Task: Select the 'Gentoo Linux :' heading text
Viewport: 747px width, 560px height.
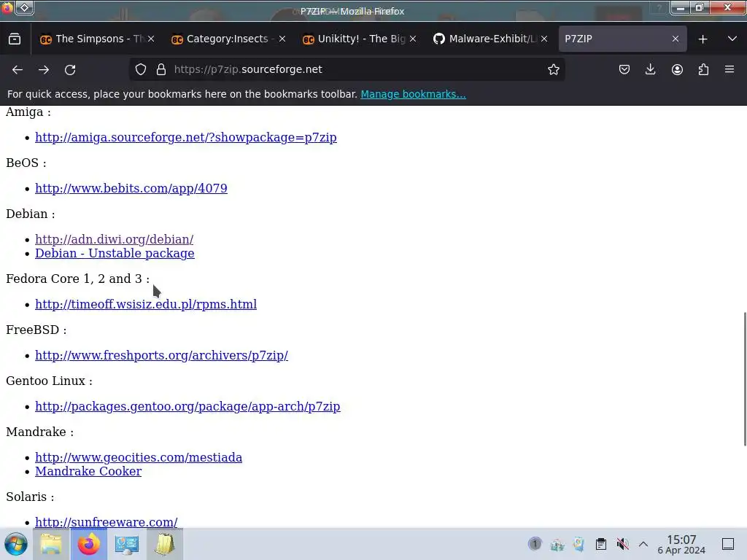Action: pyautogui.click(x=49, y=381)
